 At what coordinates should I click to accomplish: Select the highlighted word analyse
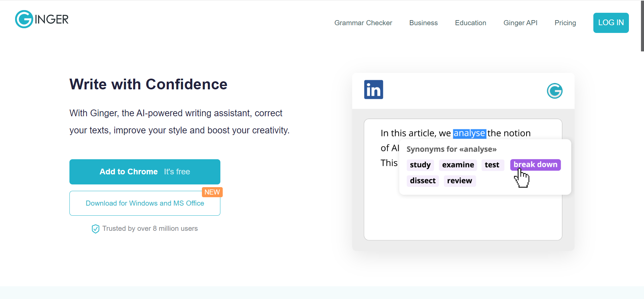click(x=469, y=133)
